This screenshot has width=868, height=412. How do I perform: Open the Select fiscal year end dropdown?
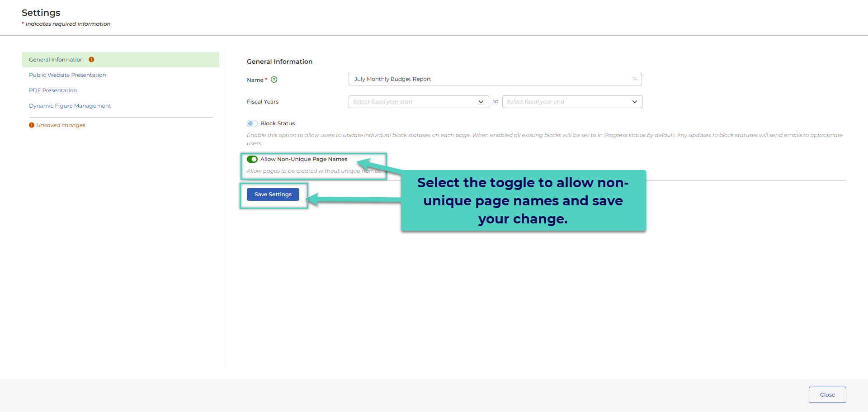point(572,102)
